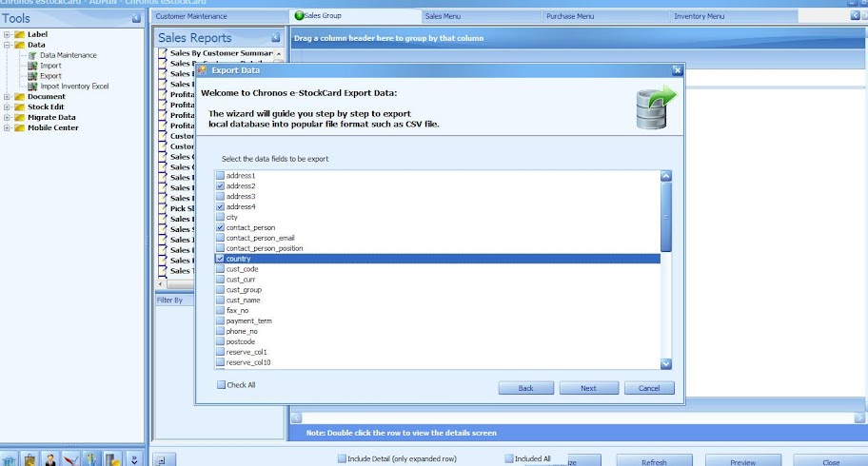Image resolution: width=868 pixels, height=466 pixels.
Task: Click the Document folder icon
Action: pos(19,96)
